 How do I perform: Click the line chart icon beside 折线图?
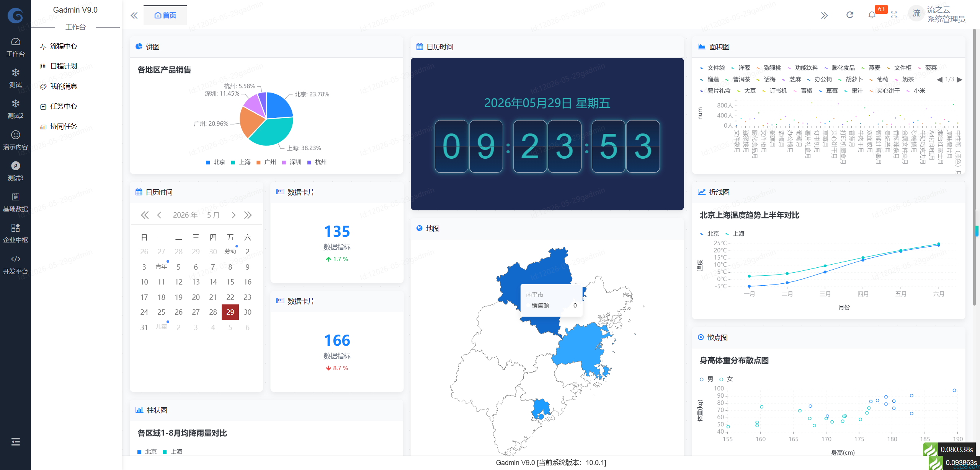[701, 192]
